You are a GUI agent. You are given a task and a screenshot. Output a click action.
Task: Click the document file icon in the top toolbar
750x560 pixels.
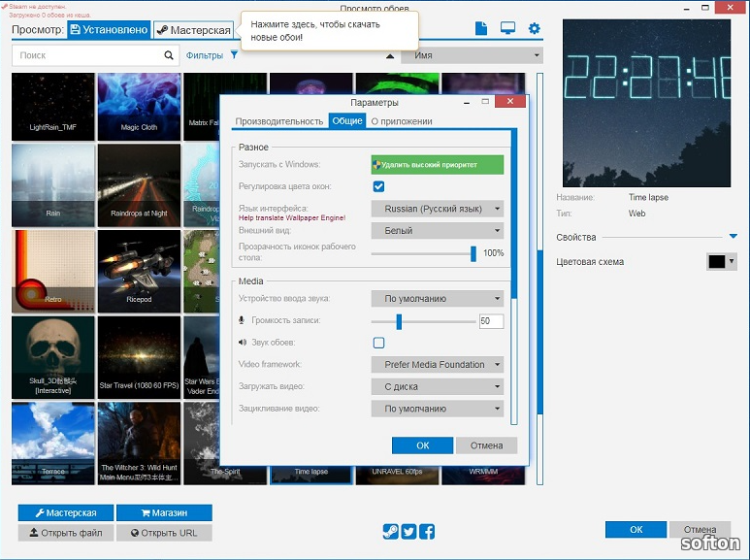481,29
